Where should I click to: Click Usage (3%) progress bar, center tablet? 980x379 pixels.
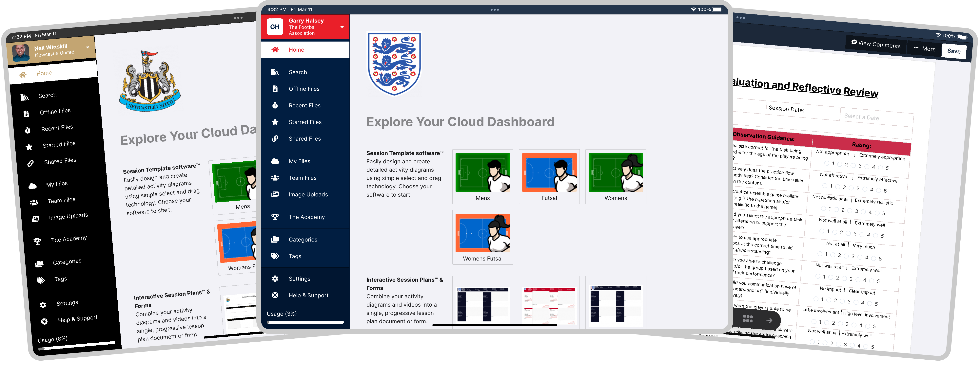coord(305,322)
